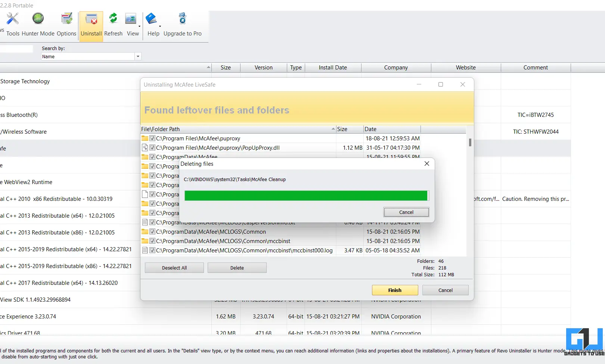
Task: Expand the Help dropdown arrow
Action: coord(160,27)
